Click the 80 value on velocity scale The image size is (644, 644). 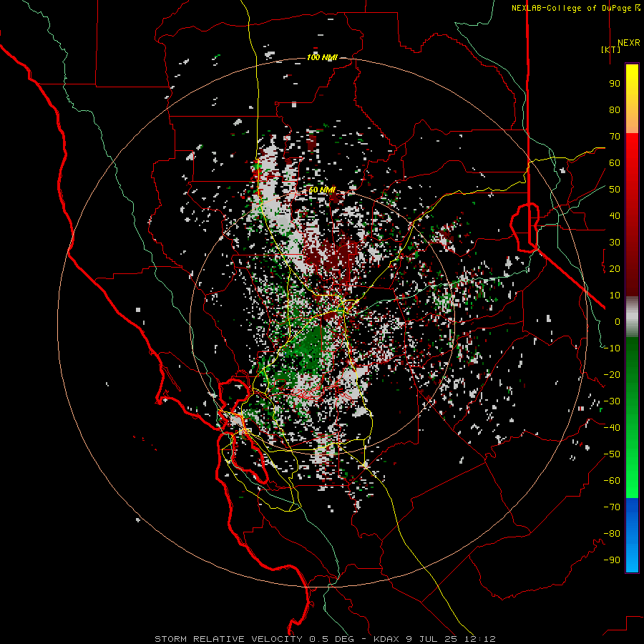coord(615,109)
